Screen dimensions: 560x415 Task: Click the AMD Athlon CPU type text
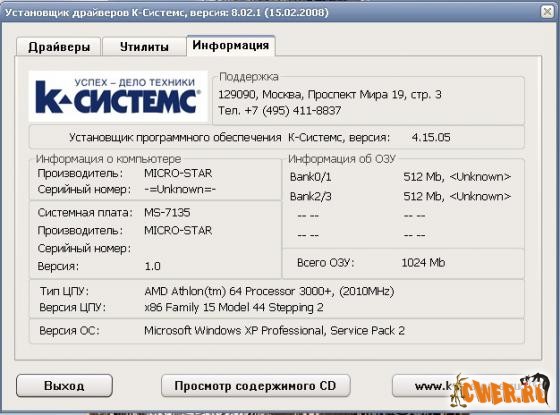[x=269, y=291]
